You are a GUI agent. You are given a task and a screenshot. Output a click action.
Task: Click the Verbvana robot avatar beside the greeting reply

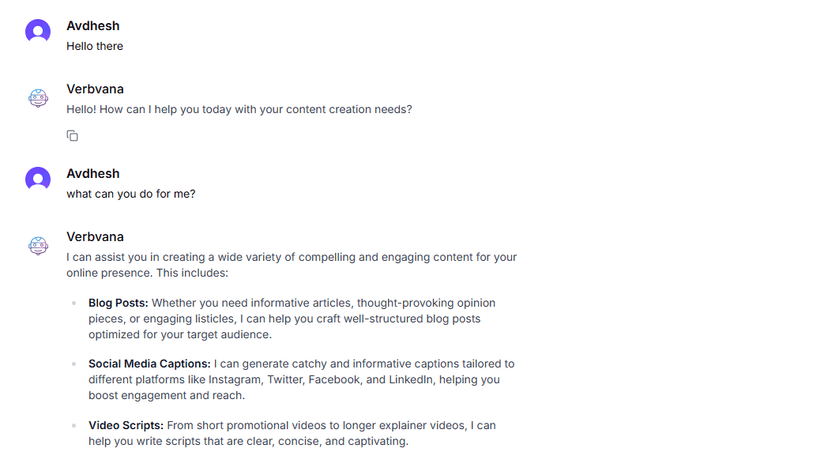pos(38,98)
